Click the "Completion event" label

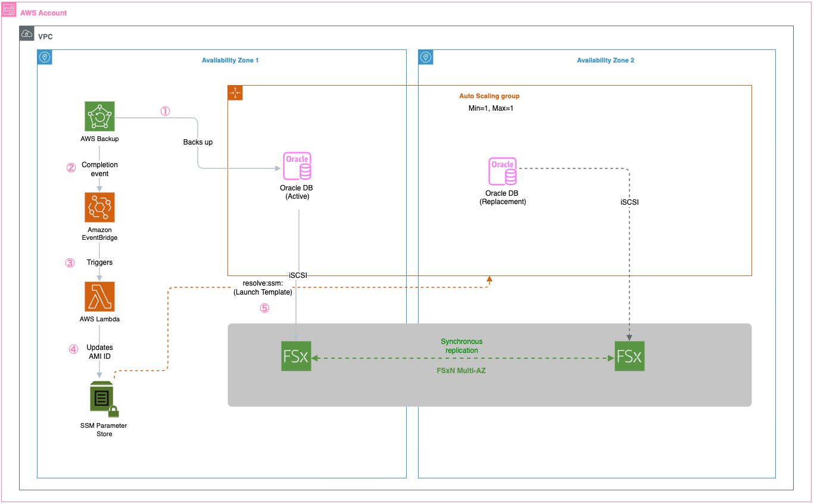pyautogui.click(x=99, y=169)
